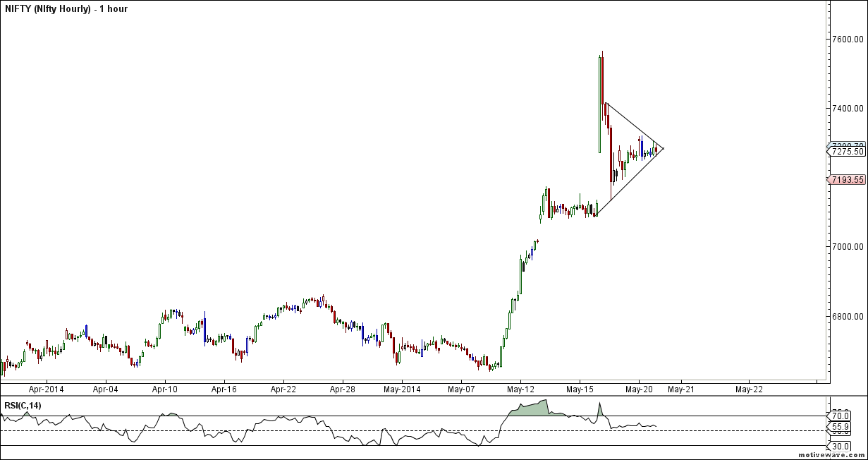
Task: Click the May-2014 time axis label
Action: (x=401, y=389)
